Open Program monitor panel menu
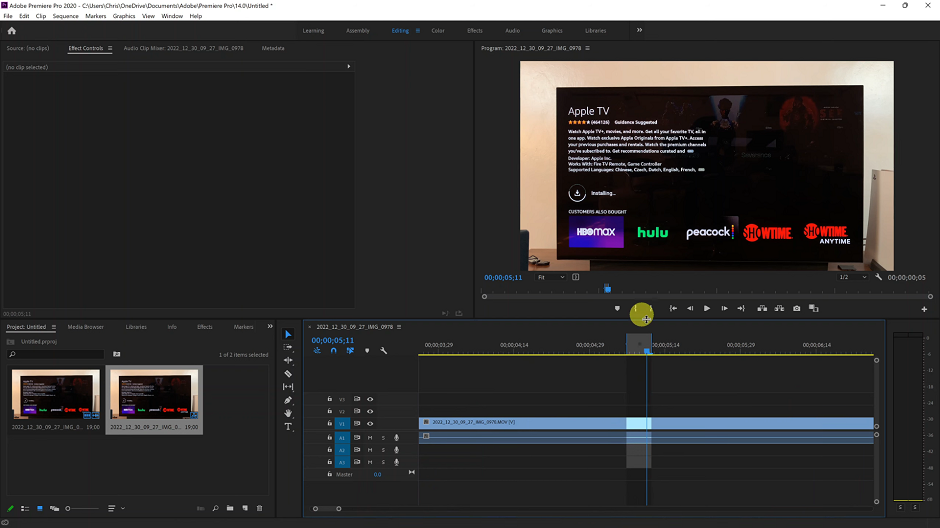Screen dimensions: 940x528 (x=588, y=48)
